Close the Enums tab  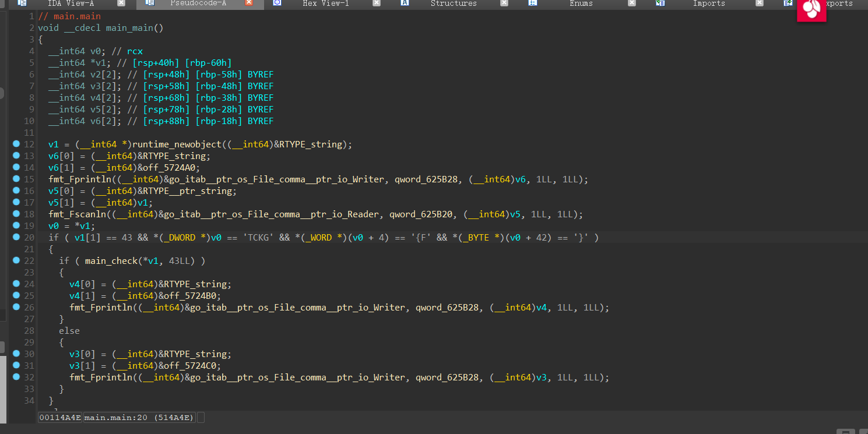(x=632, y=3)
